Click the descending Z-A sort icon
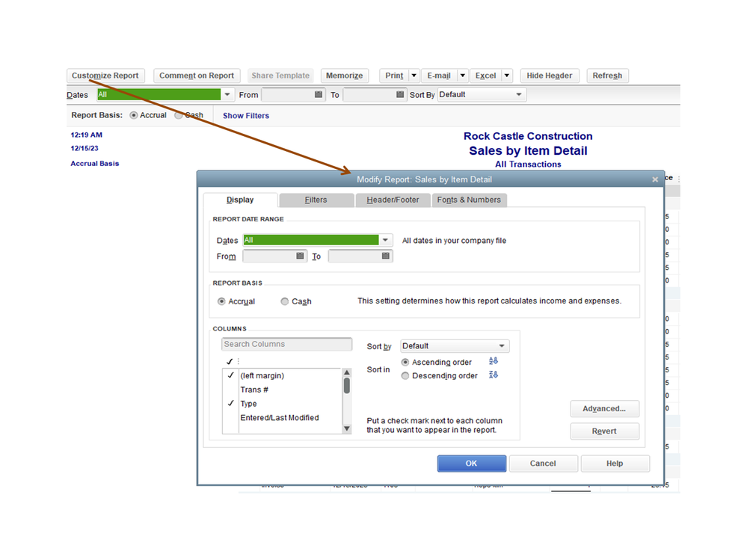Image resolution: width=747 pixels, height=560 pixels. (493, 375)
